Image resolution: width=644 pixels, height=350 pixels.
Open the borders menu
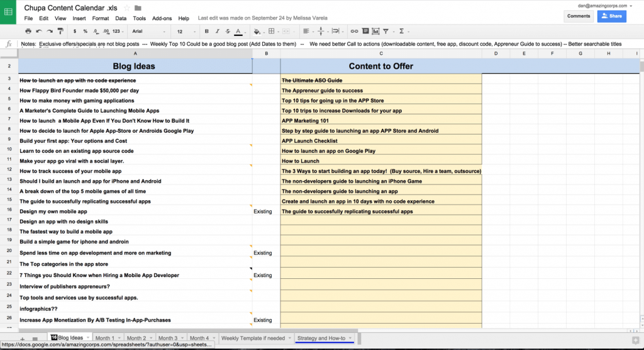[273, 31]
